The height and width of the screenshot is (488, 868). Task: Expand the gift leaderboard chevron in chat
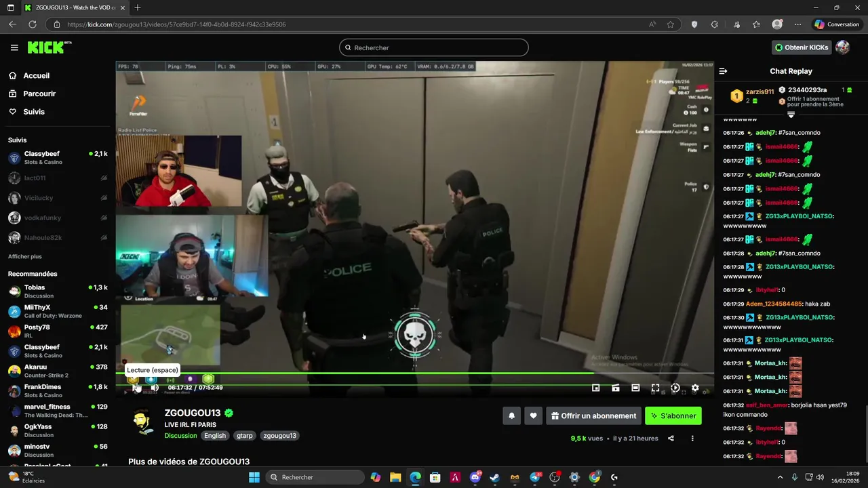[x=791, y=115]
